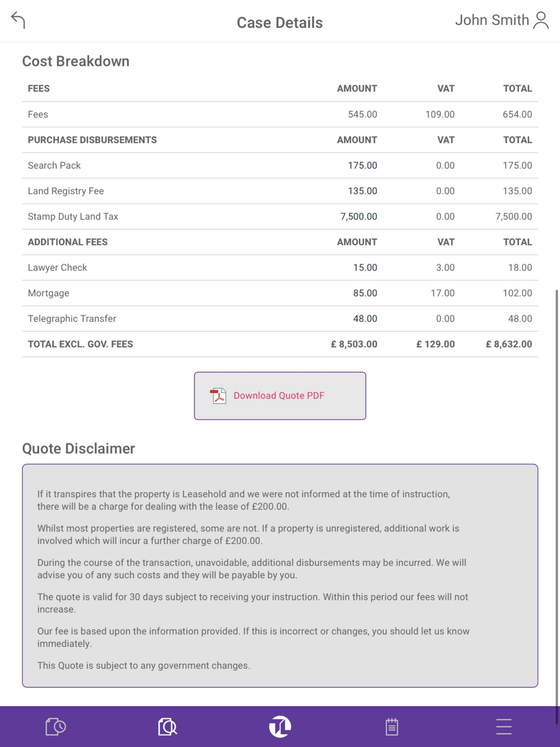The width and height of the screenshot is (560, 747).
Task: Click the Additional Fees section header
Action: pyautogui.click(x=68, y=242)
